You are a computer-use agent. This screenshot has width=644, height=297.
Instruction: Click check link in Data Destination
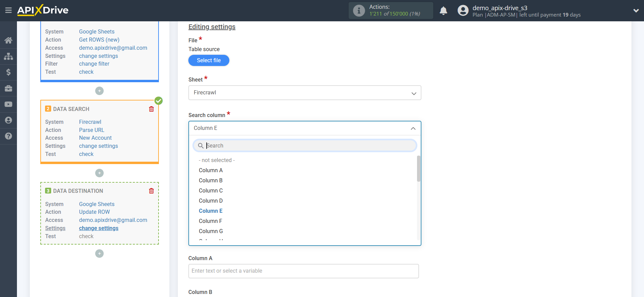point(86,236)
